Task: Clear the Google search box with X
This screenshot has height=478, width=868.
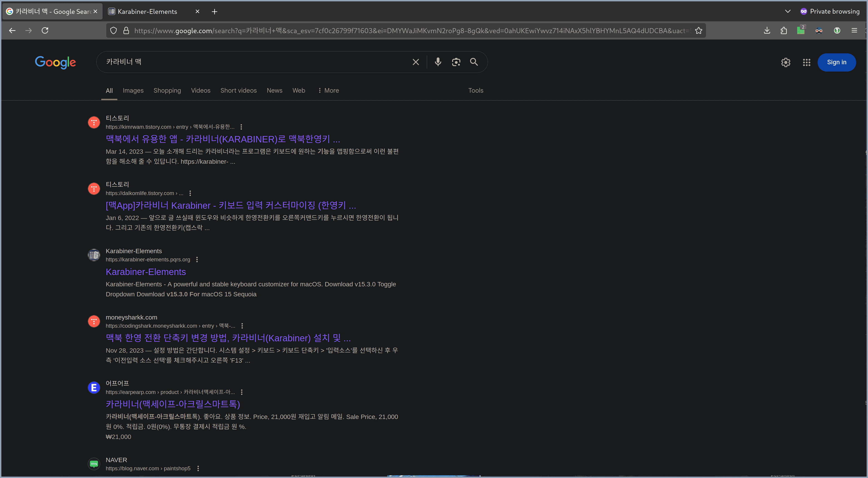Action: [416, 62]
